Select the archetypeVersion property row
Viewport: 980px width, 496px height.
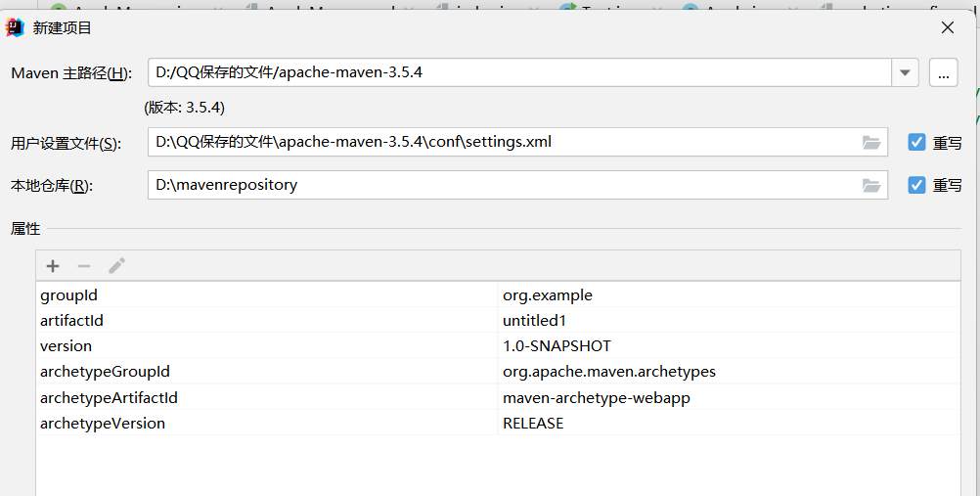(x=498, y=424)
